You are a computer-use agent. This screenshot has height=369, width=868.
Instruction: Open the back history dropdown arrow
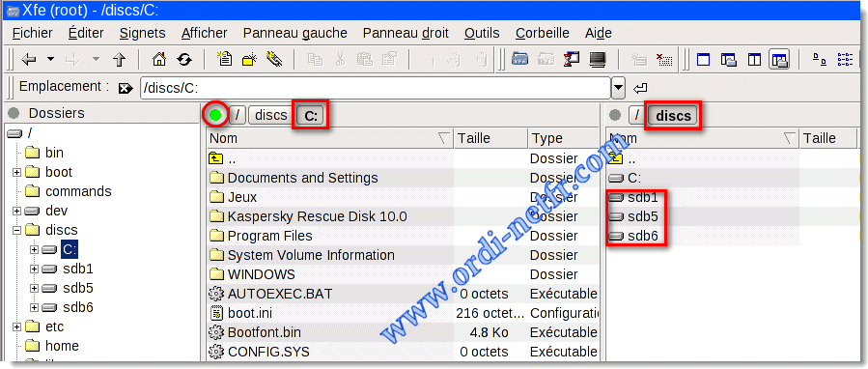(50, 59)
